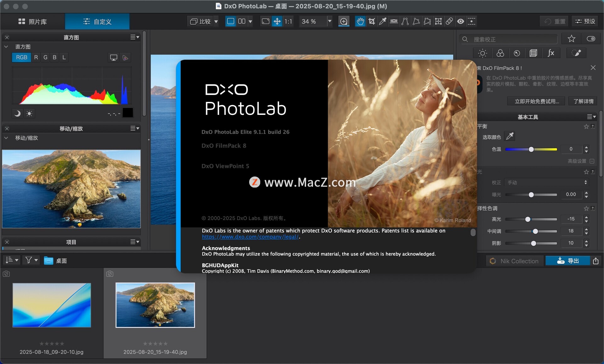Open the 校正 手动 correction mode dropdown
This screenshot has height=364, width=604.
pos(546,182)
